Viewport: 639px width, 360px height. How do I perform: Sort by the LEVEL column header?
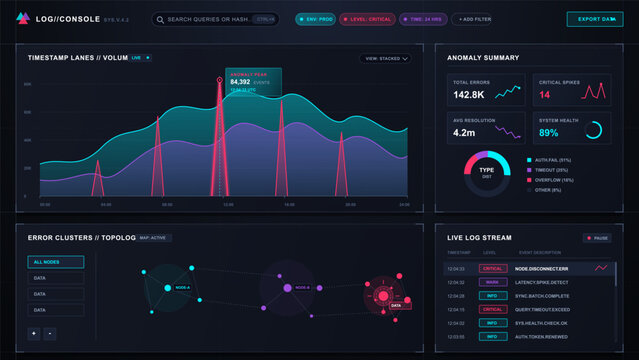click(x=489, y=253)
